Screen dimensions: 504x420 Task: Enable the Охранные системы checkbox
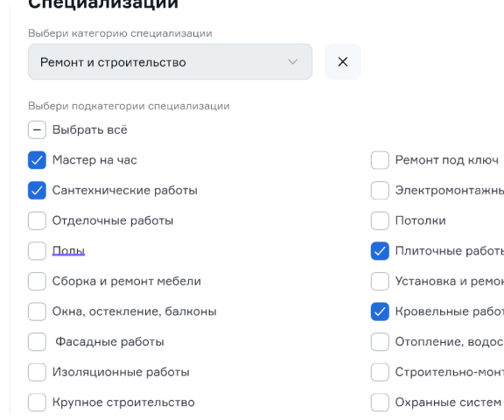tap(380, 402)
